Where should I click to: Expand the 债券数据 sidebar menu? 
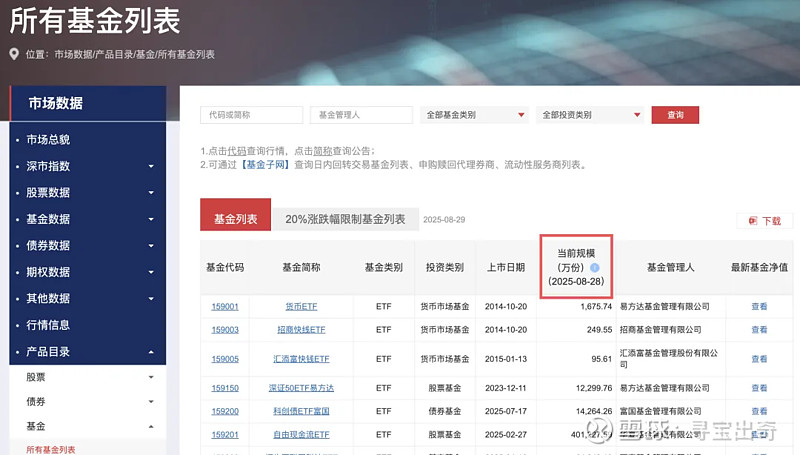tap(151, 246)
